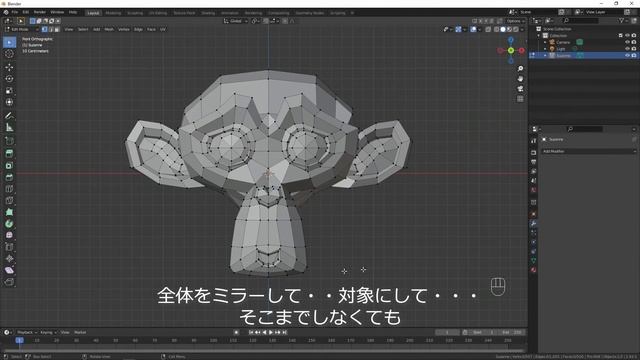Open the Vertex menu in viewport header

coord(124,29)
